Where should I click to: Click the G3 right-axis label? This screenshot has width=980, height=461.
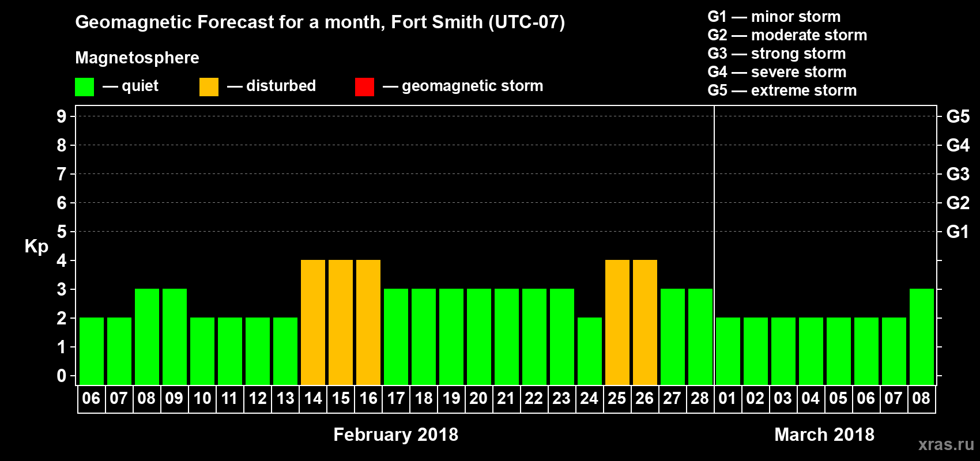point(958,174)
